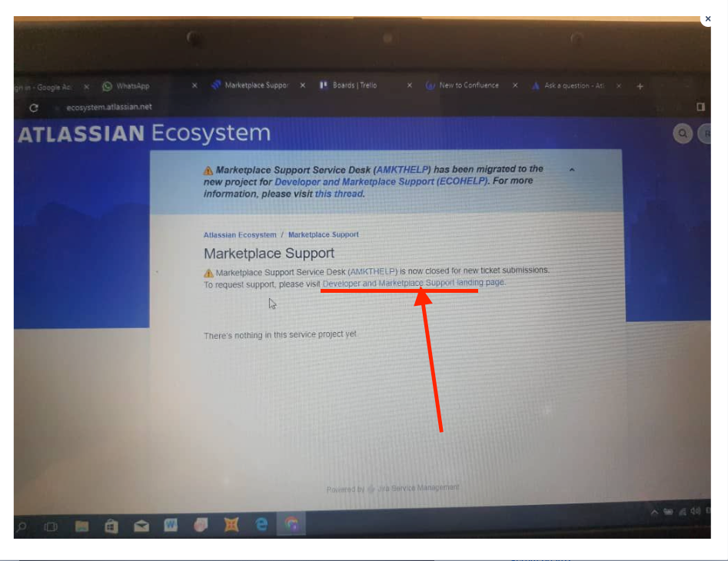Expand the system tray hidden icons arrow
728x561 pixels.
pyautogui.click(x=653, y=511)
